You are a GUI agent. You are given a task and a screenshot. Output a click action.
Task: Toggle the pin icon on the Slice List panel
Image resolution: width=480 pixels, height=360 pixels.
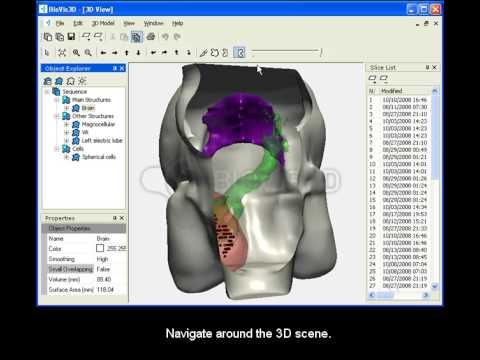tap(427, 67)
